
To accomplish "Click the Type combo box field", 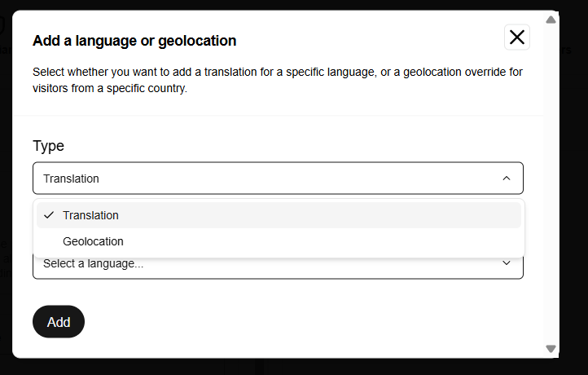I will (x=278, y=179).
